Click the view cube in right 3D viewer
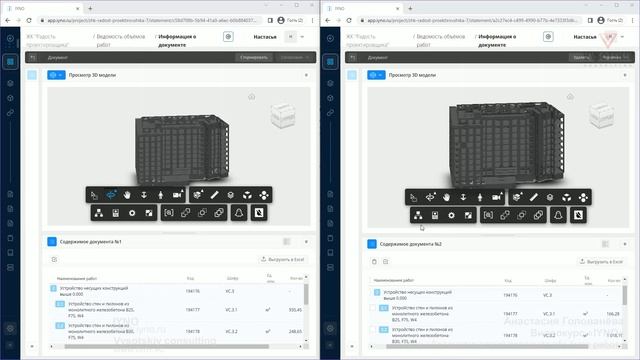 coord(602,116)
